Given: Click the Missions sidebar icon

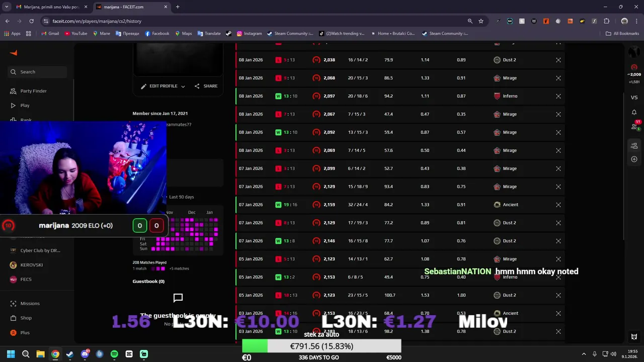Looking at the screenshot, I should click(13, 304).
